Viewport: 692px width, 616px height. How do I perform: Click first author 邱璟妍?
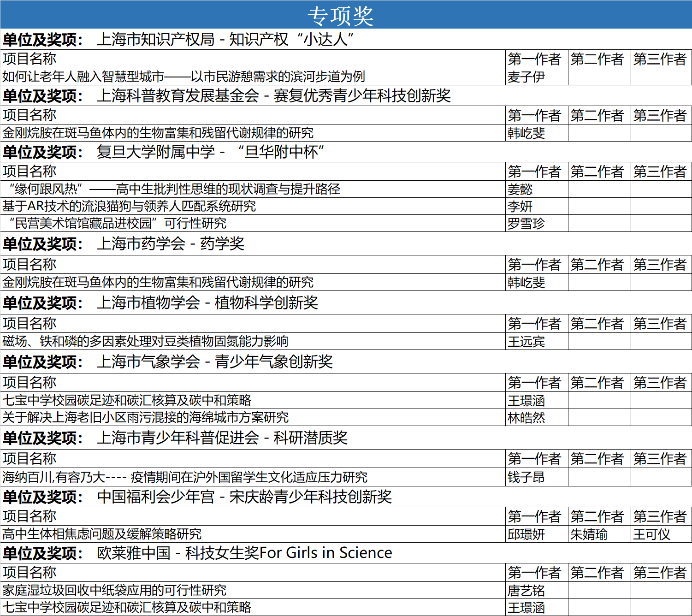[x=526, y=534]
